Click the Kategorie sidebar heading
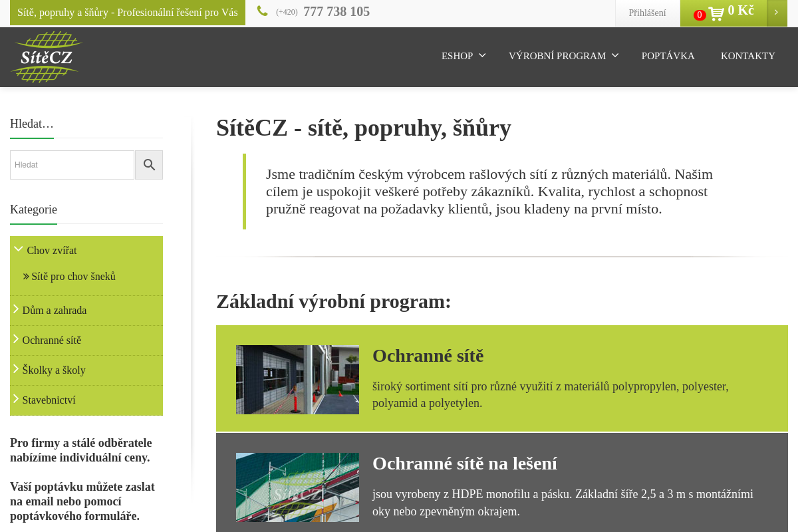 pyautogui.click(x=33, y=209)
